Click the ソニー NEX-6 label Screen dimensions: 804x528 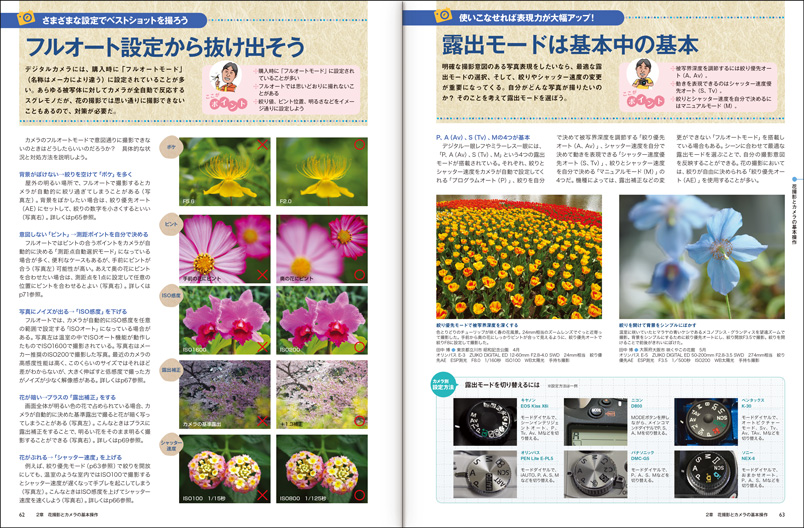point(749,456)
